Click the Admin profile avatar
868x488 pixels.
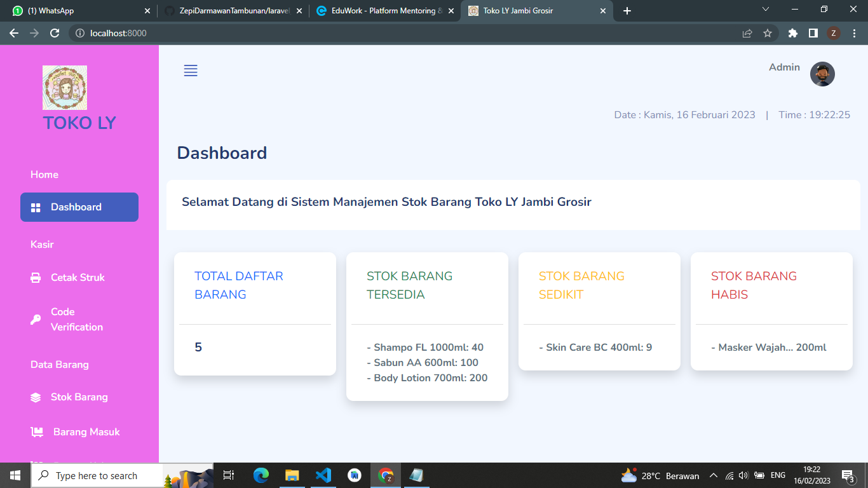[822, 74]
